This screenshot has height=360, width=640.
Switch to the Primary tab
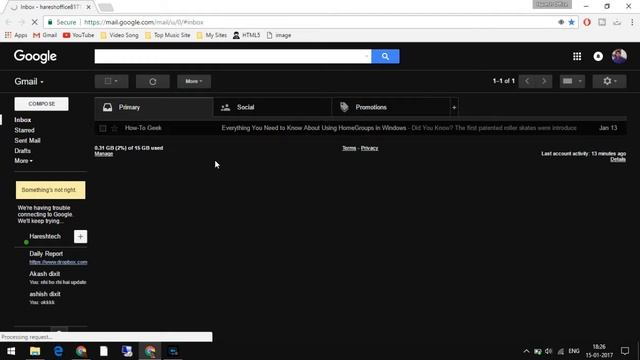(x=154, y=107)
